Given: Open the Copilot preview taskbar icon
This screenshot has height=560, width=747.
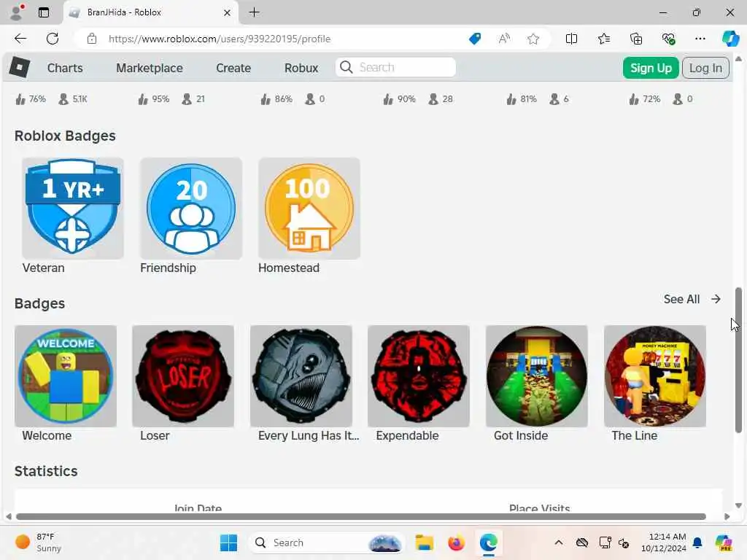Looking at the screenshot, I should point(724,542).
